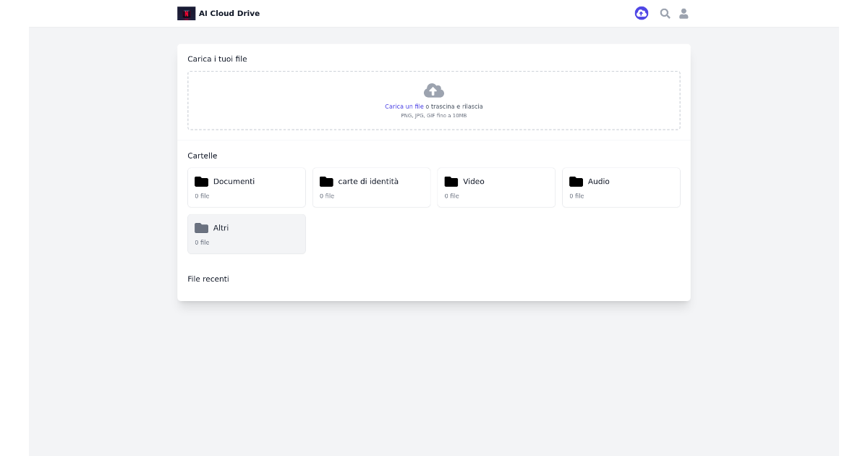Click the folder icon on the Video card
The image size is (868, 456).
pos(452,181)
